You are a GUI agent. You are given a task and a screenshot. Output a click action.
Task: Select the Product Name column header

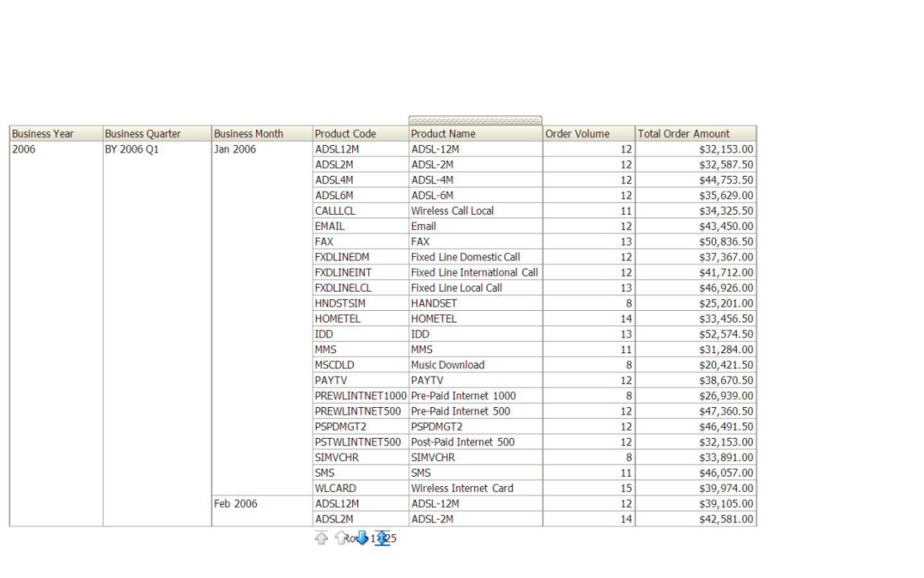(476, 134)
